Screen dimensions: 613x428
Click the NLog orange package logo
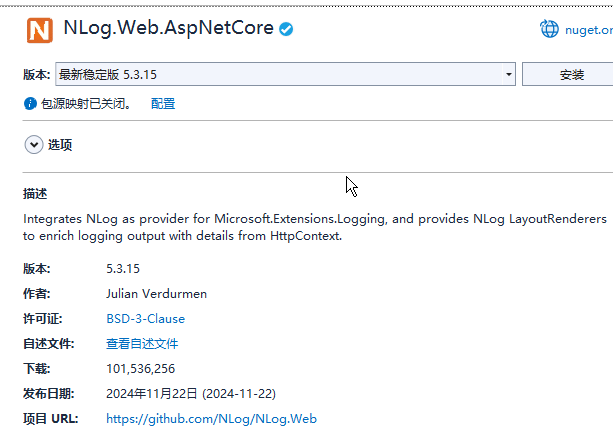pos(40,30)
